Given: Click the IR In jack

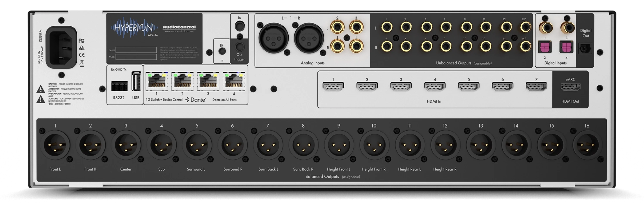Looking at the screenshot, I should [222, 51].
